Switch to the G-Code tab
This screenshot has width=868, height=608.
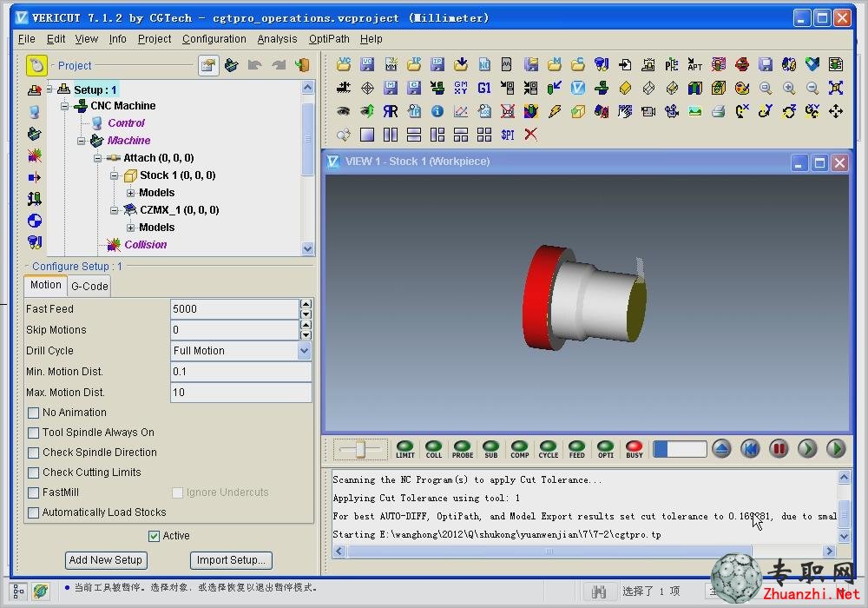point(89,287)
